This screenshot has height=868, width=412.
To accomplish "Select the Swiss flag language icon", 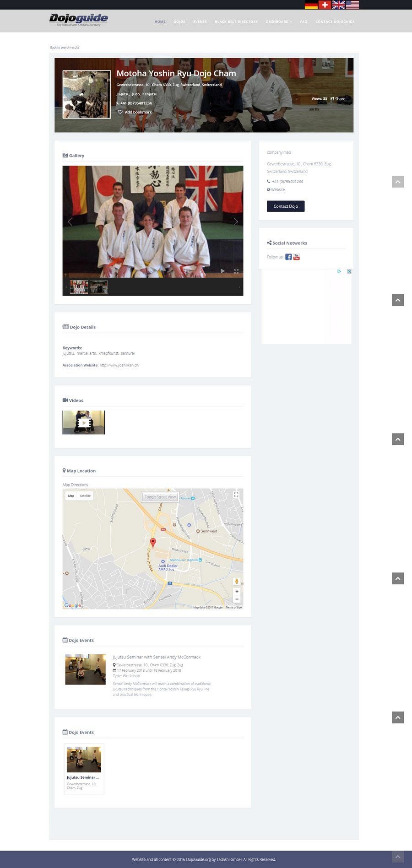I will tap(325, 5).
